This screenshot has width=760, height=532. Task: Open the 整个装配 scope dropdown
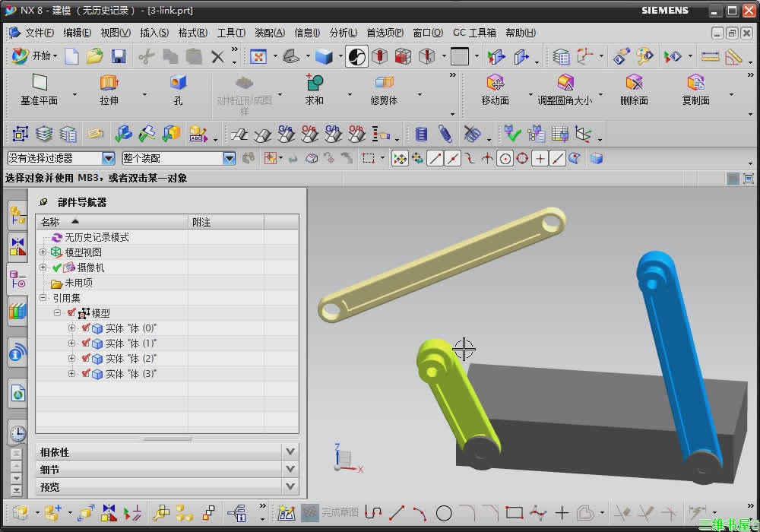[230, 158]
